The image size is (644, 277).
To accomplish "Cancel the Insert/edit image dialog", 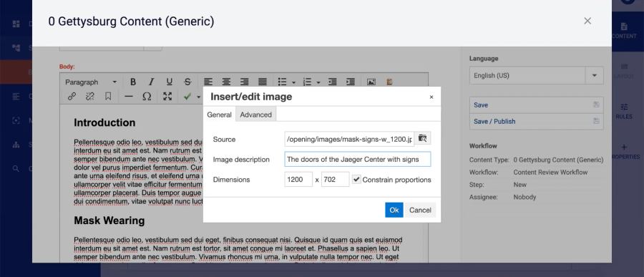I will point(420,210).
